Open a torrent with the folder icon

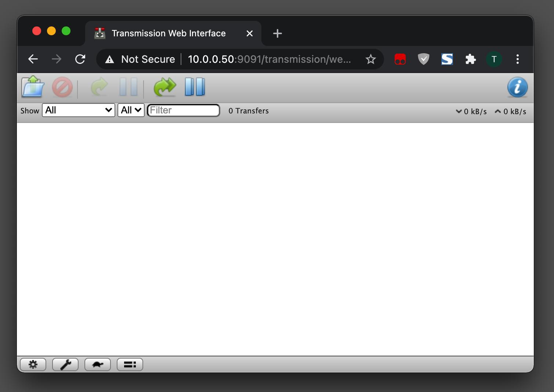click(x=33, y=87)
